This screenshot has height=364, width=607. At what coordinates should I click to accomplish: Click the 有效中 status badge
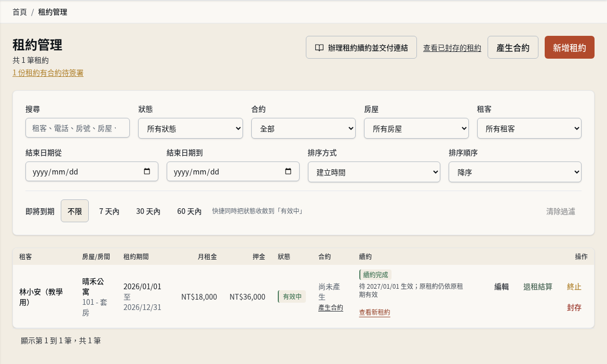click(292, 296)
